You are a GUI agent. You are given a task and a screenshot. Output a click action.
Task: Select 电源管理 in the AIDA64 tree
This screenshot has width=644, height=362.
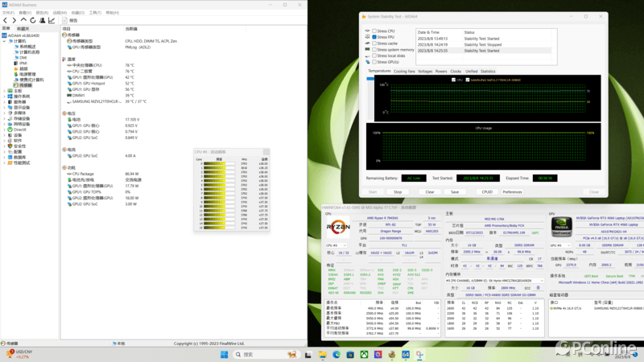(27, 74)
